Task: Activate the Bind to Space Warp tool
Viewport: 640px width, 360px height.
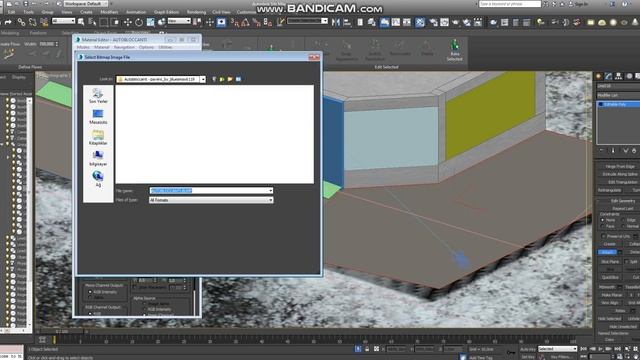Action: (43, 22)
